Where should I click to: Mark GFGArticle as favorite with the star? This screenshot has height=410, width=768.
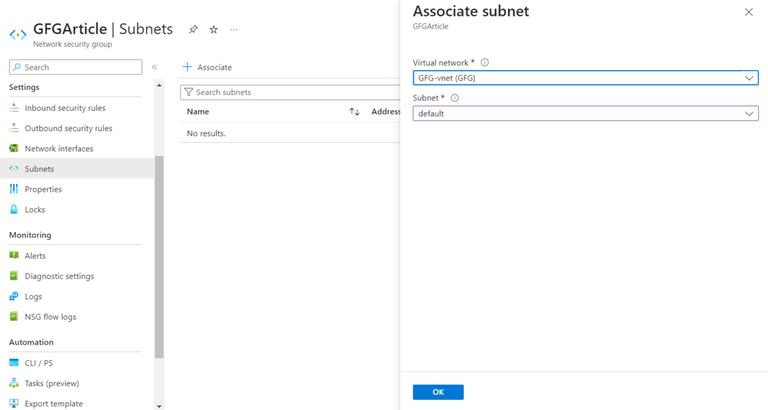coord(213,30)
